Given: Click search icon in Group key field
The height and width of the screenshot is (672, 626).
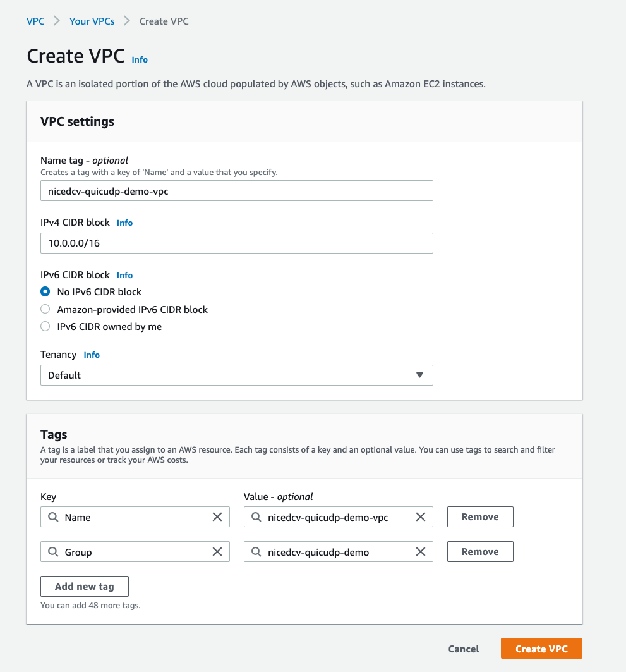Looking at the screenshot, I should (53, 552).
